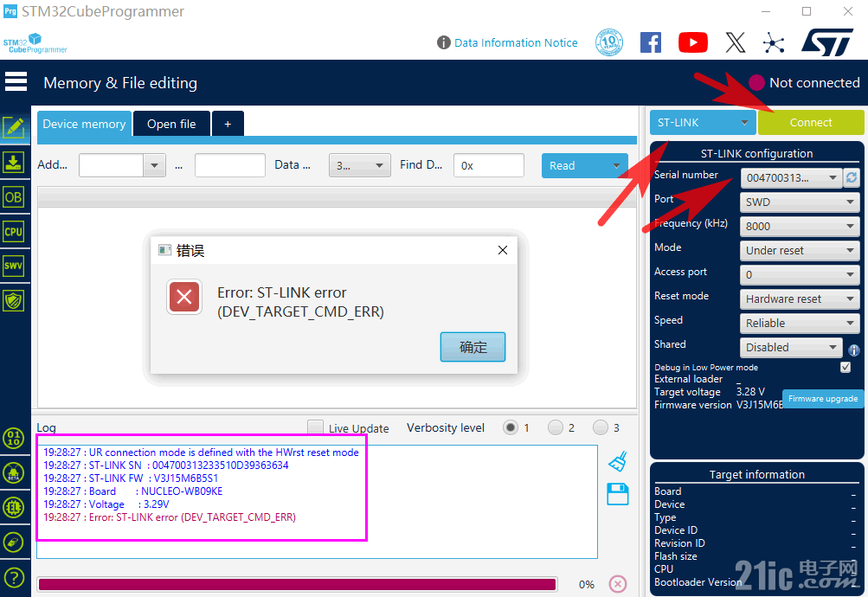Switch to the Device memory tab
Viewport: 868px width, 597px height.
pos(84,124)
